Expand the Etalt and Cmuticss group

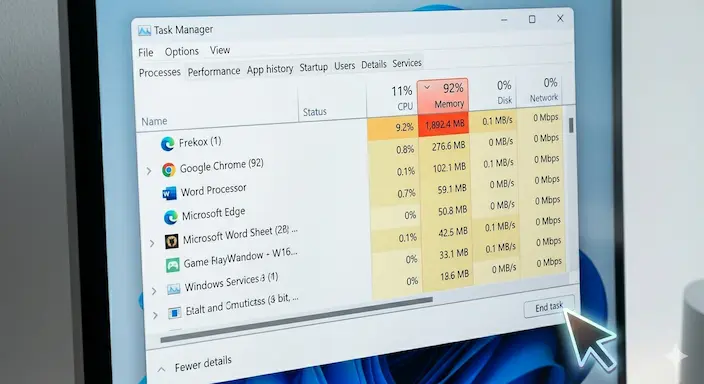tap(155, 315)
